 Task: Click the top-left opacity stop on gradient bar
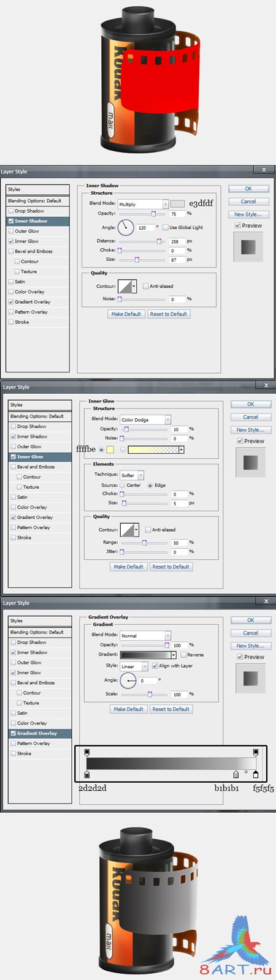(x=86, y=752)
